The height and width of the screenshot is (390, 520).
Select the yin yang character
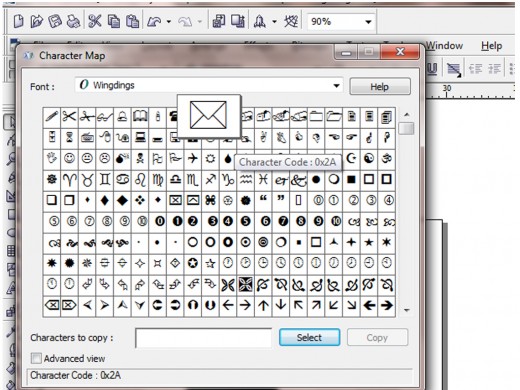pyautogui.click(x=369, y=158)
